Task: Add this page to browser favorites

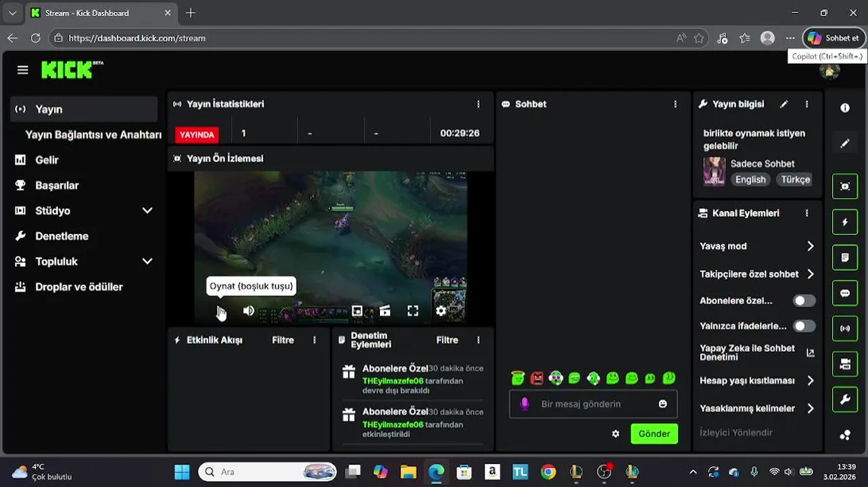Action: tap(699, 39)
